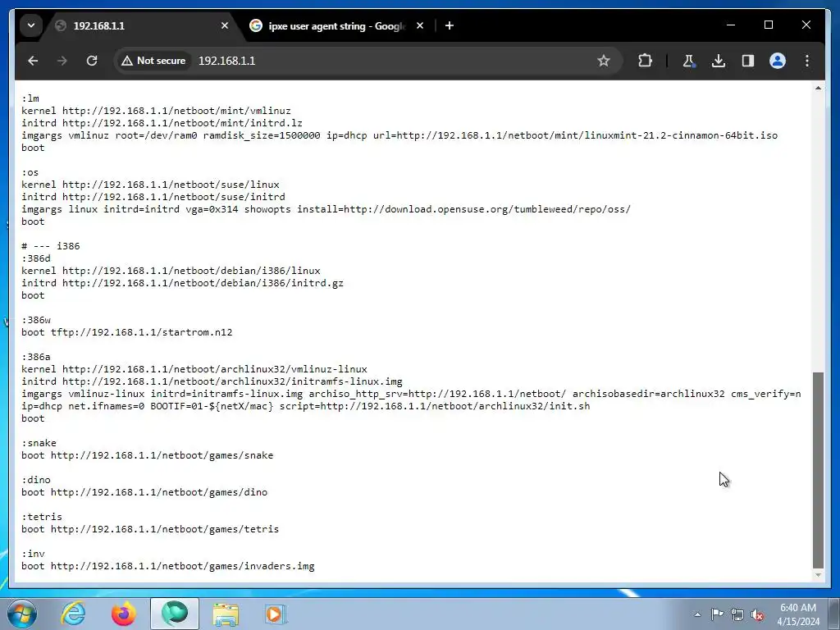Close the ipxe user agent string tab
The height and width of the screenshot is (630, 840).
pos(420,25)
